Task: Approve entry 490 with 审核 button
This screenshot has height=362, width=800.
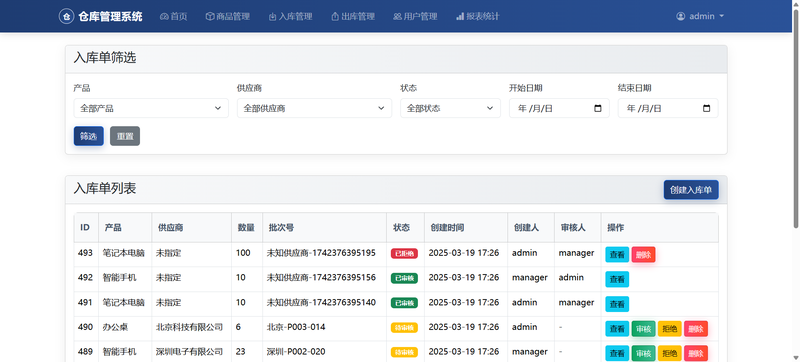Action: point(643,329)
